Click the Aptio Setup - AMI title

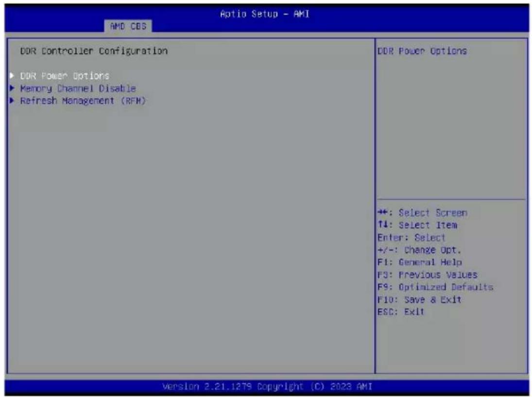click(x=265, y=14)
